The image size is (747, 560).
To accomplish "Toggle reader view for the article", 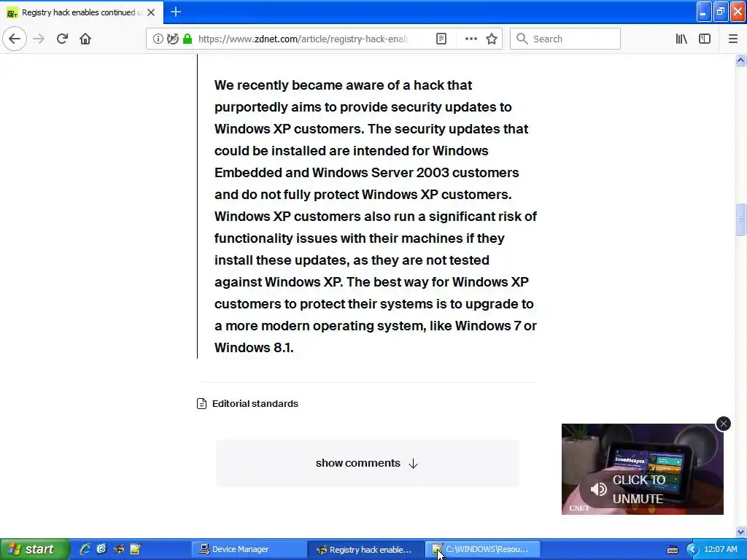I will click(x=441, y=39).
